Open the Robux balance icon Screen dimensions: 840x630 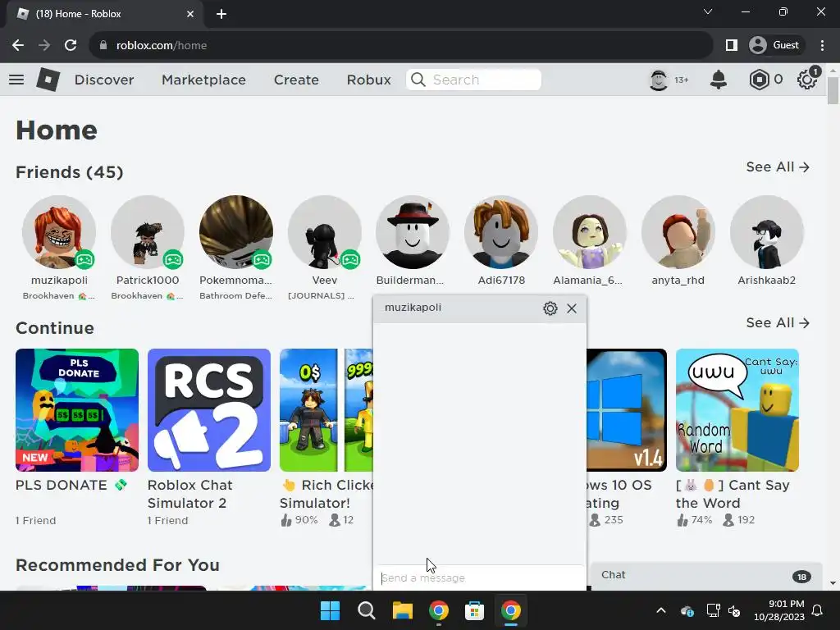759,80
